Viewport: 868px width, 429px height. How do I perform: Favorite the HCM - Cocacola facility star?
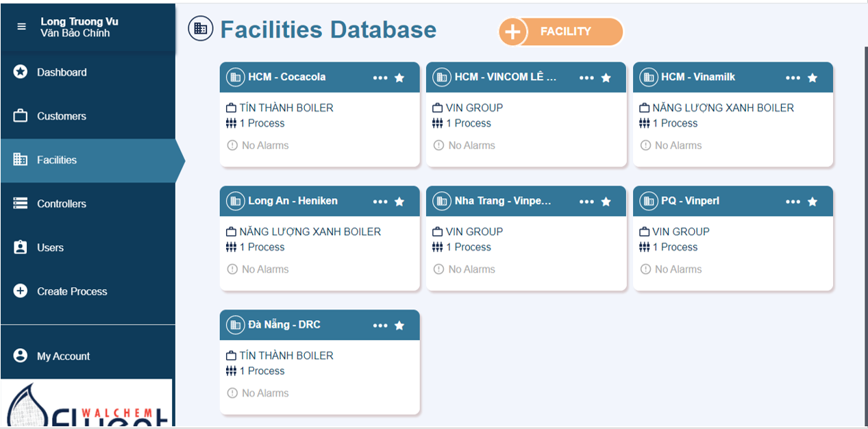399,77
